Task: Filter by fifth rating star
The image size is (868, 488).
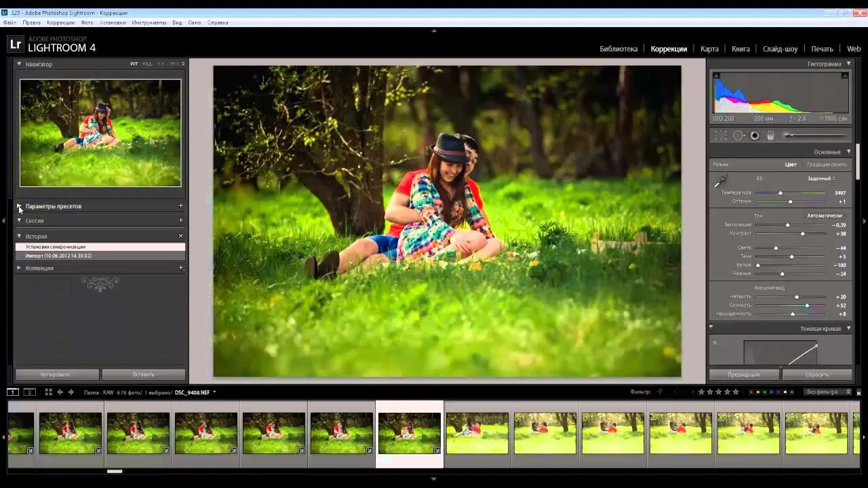Action: [x=736, y=392]
